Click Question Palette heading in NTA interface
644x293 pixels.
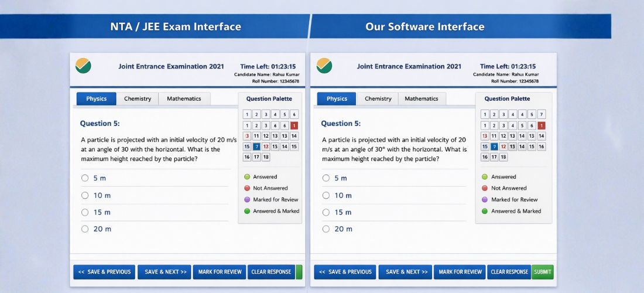(x=269, y=98)
